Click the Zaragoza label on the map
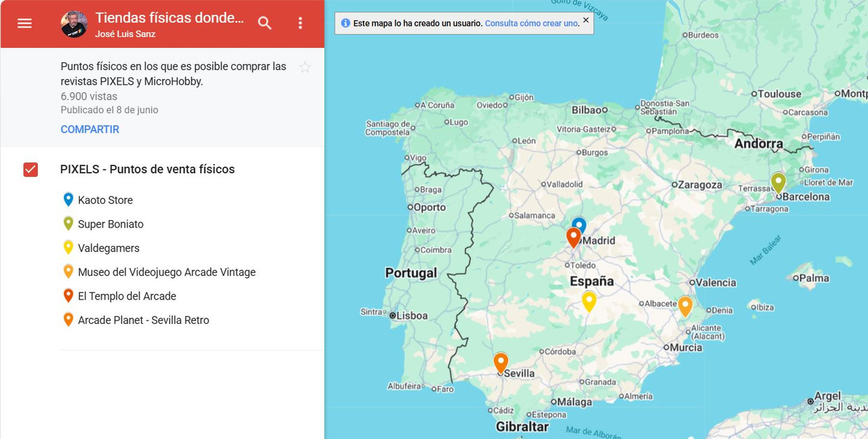Image resolution: width=868 pixels, height=439 pixels. click(x=701, y=184)
